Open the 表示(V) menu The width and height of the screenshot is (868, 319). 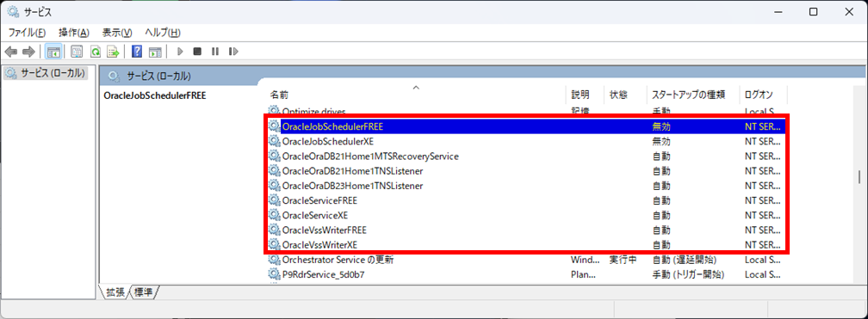point(117,33)
